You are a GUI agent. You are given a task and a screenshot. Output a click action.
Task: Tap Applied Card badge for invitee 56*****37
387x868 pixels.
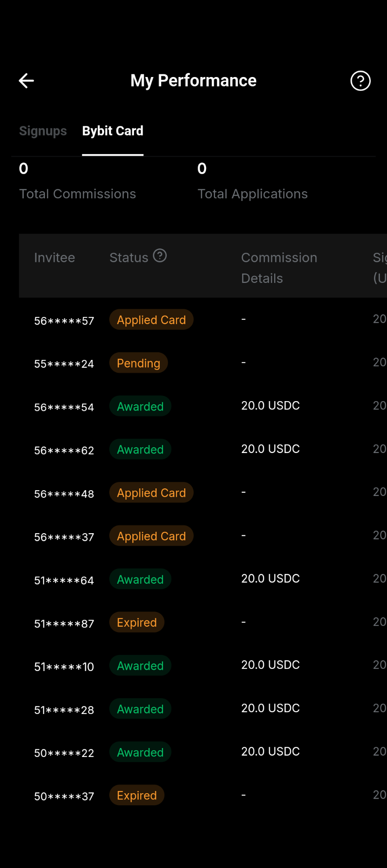click(151, 536)
